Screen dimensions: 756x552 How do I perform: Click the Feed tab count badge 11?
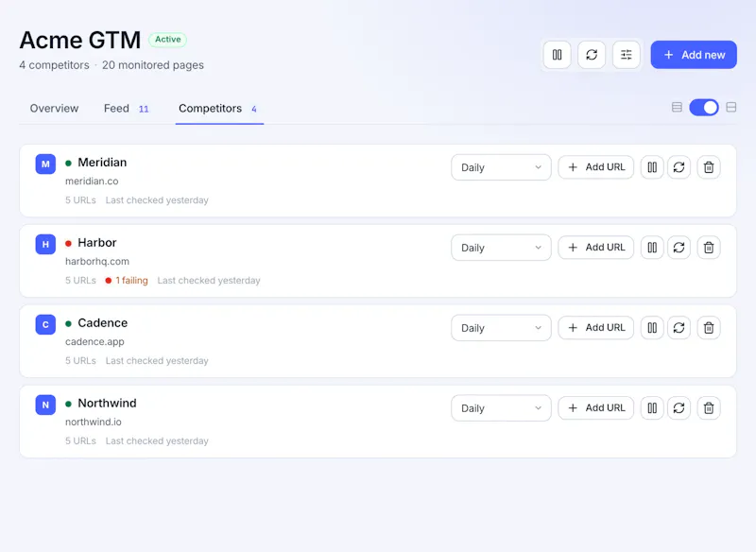(x=144, y=109)
